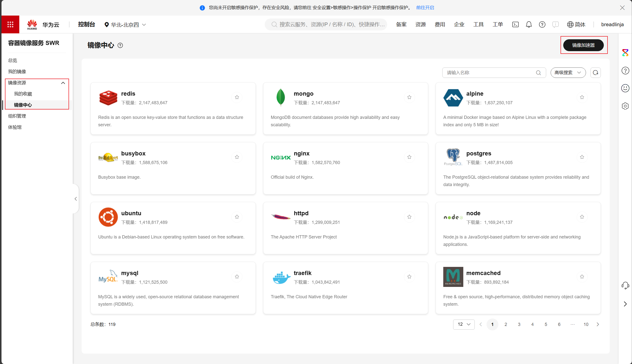Open the customer service headset icon
632x364 pixels.
pos(625,285)
